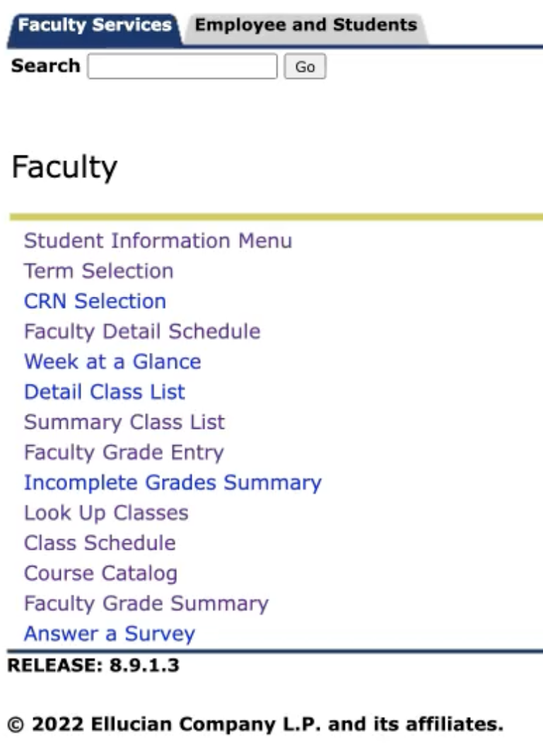543x756 pixels.
Task: Click the Look Up Classes link
Action: pyautogui.click(x=106, y=513)
